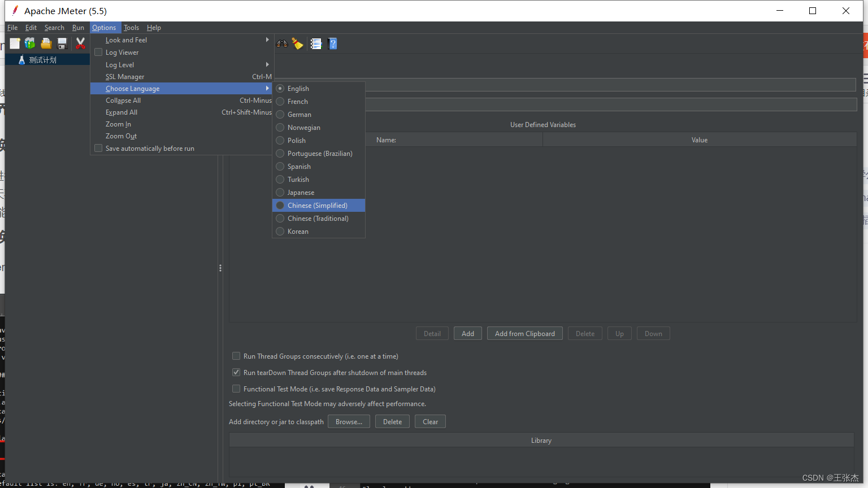Click the Save floppy disk icon
This screenshot has height=488, width=868.
pos(62,43)
